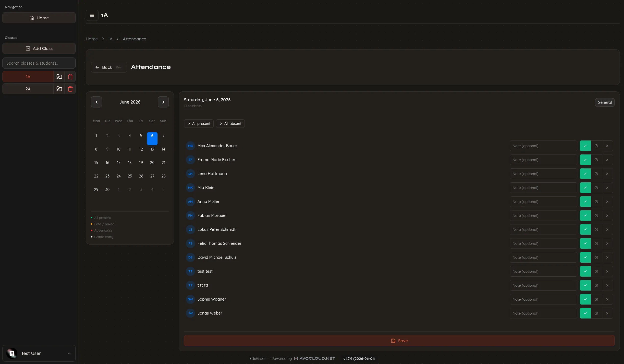Set Emma Marie Fischer as present
Viewport: 624px width, 364px height.
(x=585, y=160)
